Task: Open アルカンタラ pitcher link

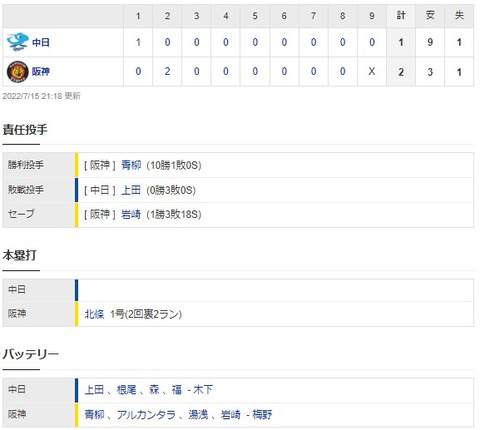Action: point(146,414)
